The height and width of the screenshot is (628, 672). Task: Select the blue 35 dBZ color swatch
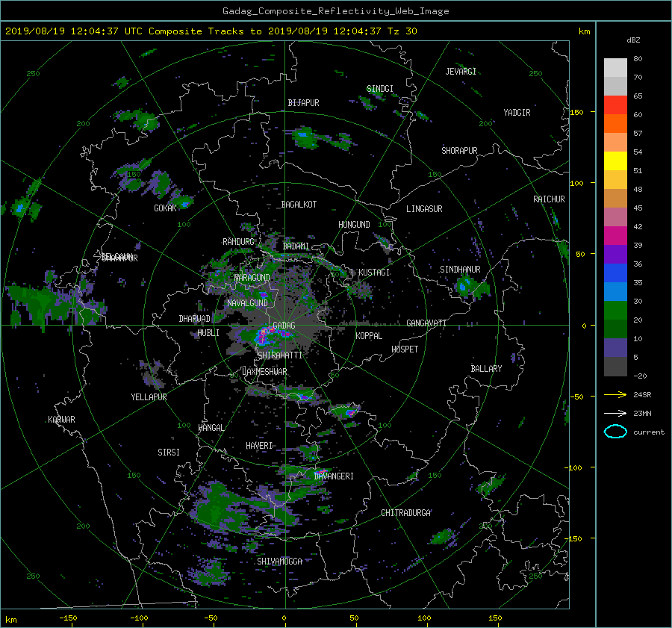coord(615,273)
